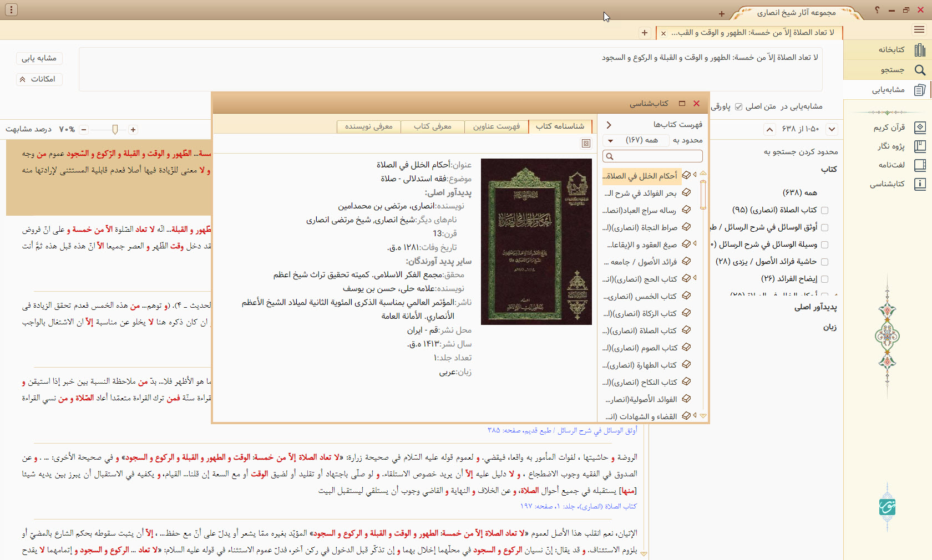Open the کتابخانه library sidebar icon
This screenshot has width=932, height=560.
coord(919,50)
